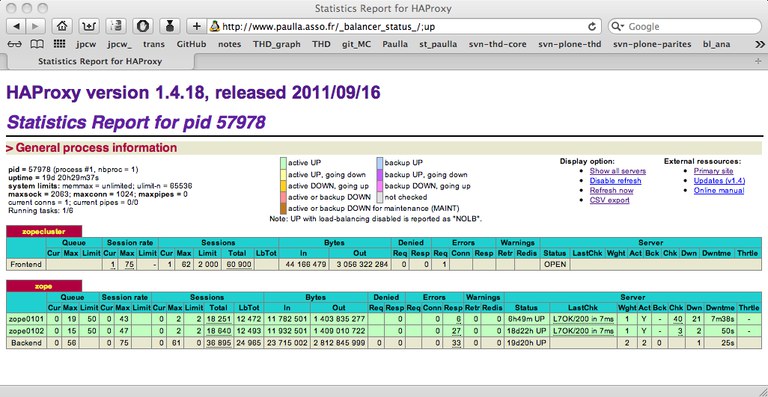Image resolution: width=768 pixels, height=397 pixels.
Task: Click the Google search field
Action: click(685, 26)
